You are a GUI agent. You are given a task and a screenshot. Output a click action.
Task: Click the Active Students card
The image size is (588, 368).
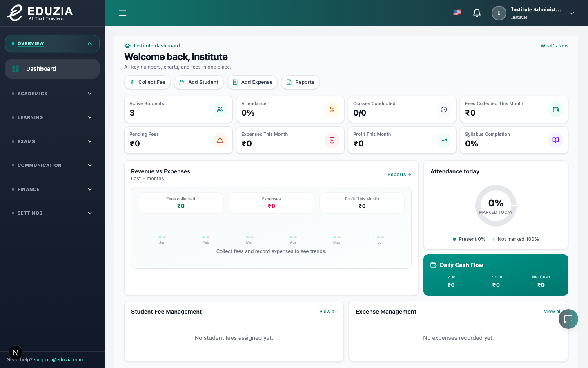coord(178,109)
